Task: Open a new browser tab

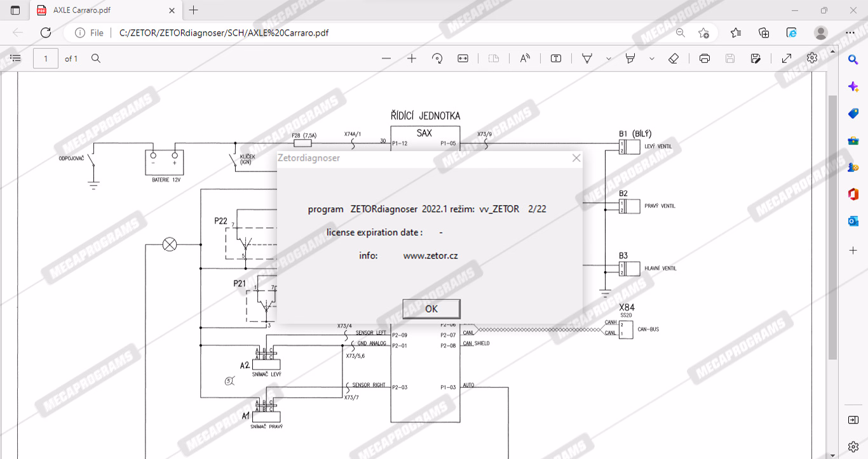Action: click(194, 10)
